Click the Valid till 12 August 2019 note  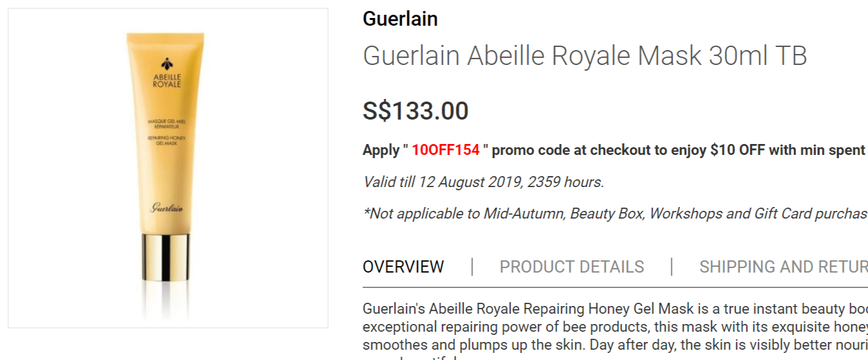pos(483,182)
